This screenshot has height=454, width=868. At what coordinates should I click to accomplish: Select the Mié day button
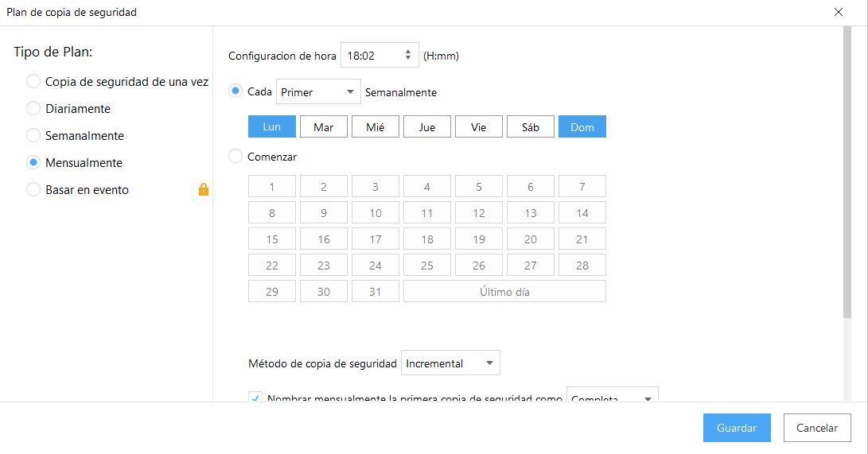(375, 126)
